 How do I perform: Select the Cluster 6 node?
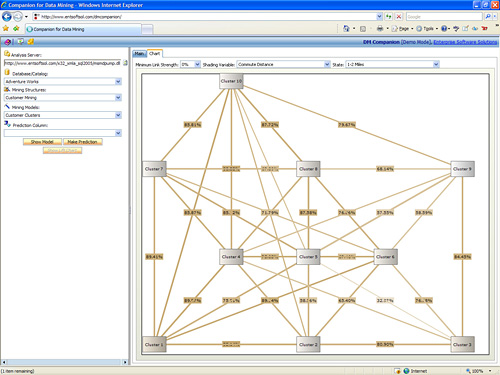tap(385, 257)
